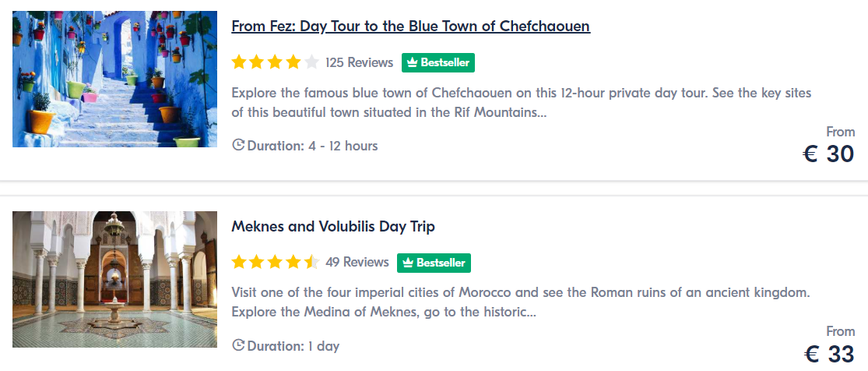Open the 125 Reviews text
The height and width of the screenshot is (371, 868).
click(x=360, y=62)
